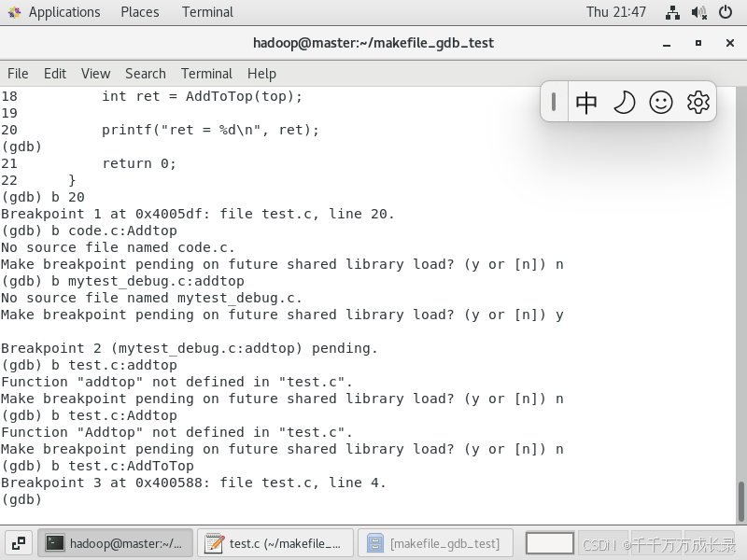Screen dimensions: 747x560
Task: Click the muted volume speaker icon
Action: click(698, 12)
